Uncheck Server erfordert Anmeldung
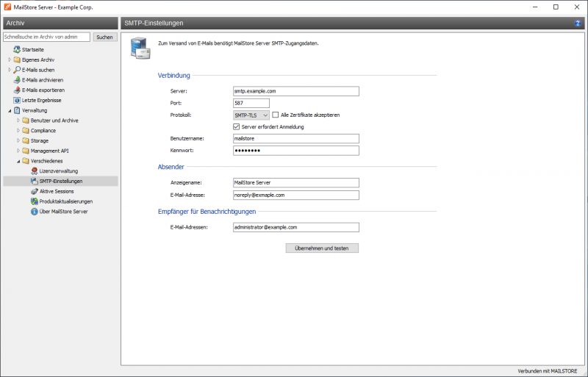588x377 pixels. tap(236, 126)
